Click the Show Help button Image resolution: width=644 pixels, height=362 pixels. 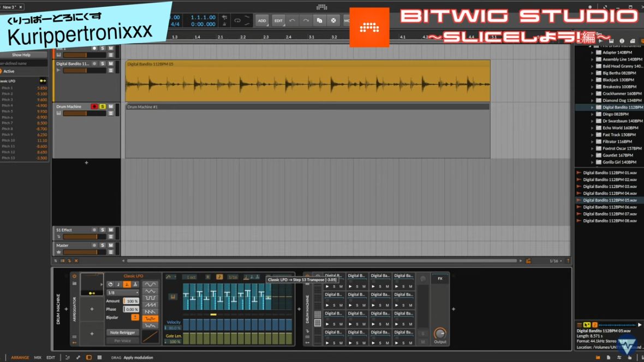point(21,55)
